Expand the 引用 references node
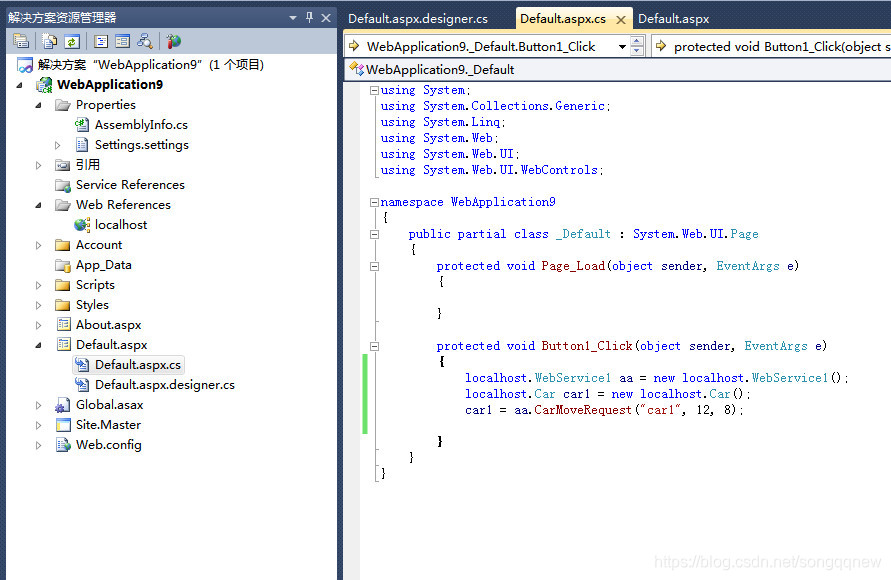 [x=39, y=165]
